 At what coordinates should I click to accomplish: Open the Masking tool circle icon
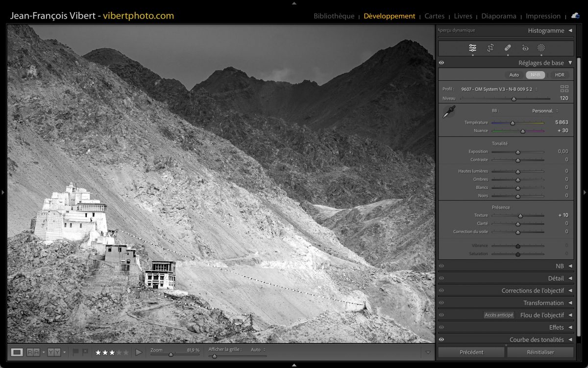[541, 48]
